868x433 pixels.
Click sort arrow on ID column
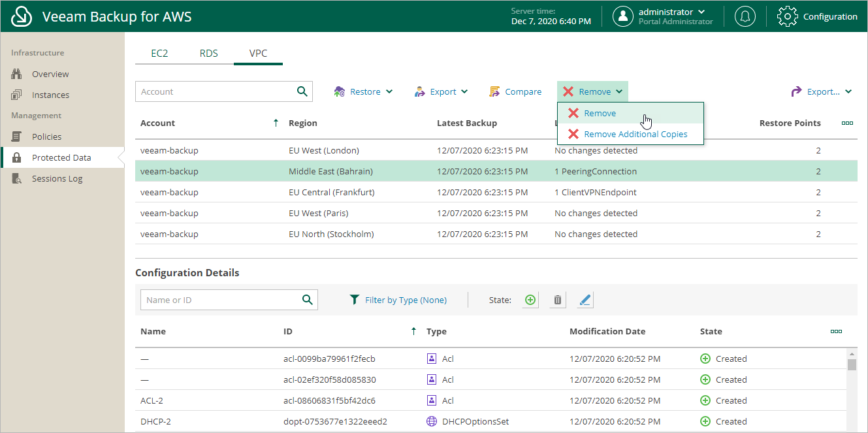pos(413,331)
